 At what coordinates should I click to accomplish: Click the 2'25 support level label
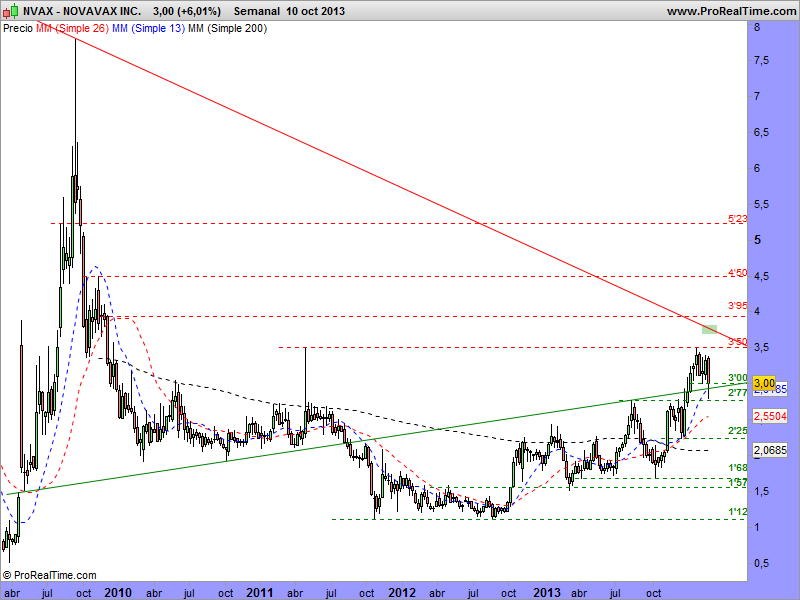pos(737,431)
